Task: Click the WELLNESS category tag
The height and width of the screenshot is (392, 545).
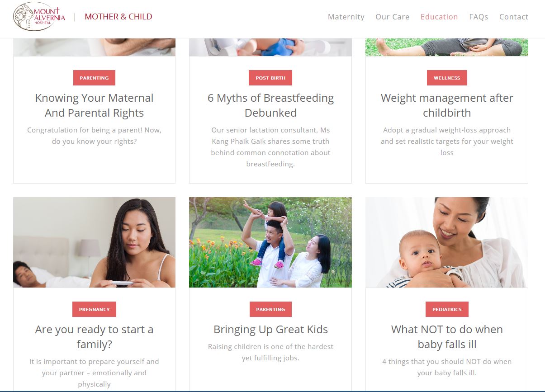Action: [x=447, y=78]
